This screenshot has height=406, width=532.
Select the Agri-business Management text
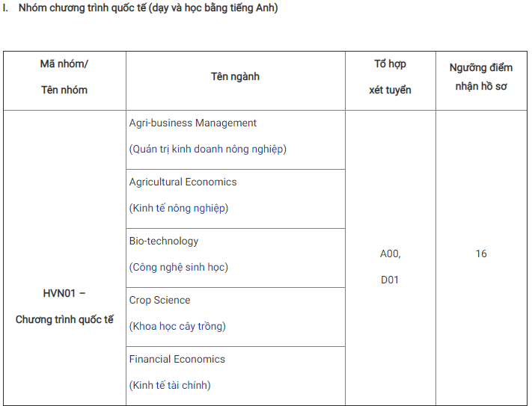tap(193, 123)
